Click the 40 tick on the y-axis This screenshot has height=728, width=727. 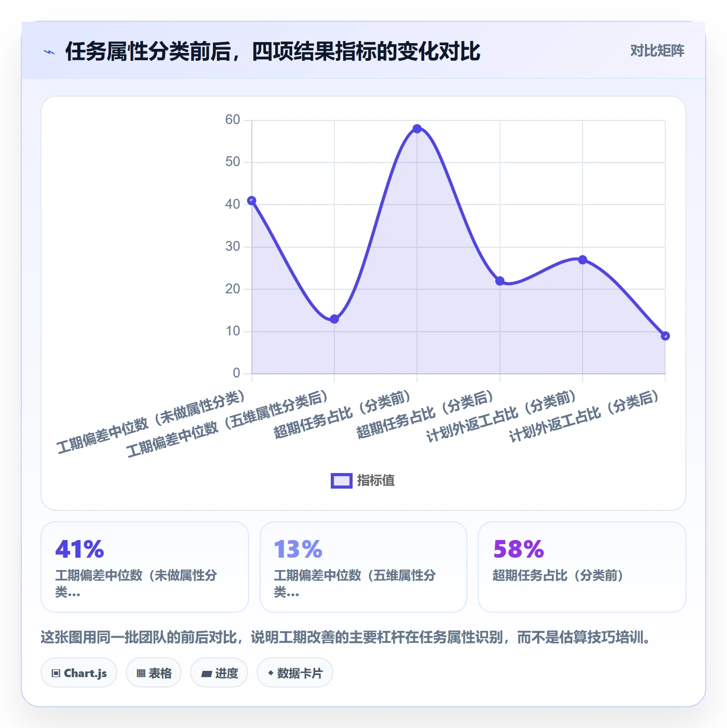233,205
